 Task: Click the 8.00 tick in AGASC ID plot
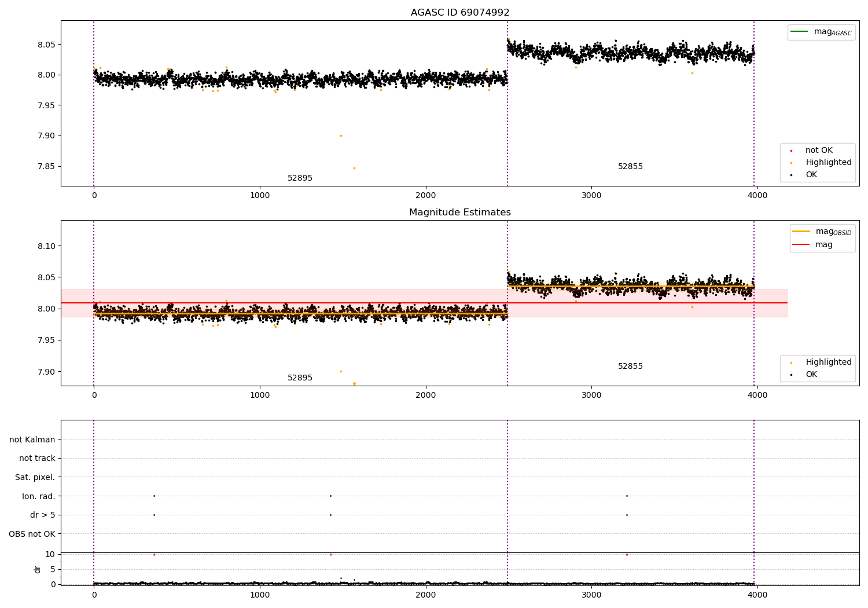(x=46, y=75)
